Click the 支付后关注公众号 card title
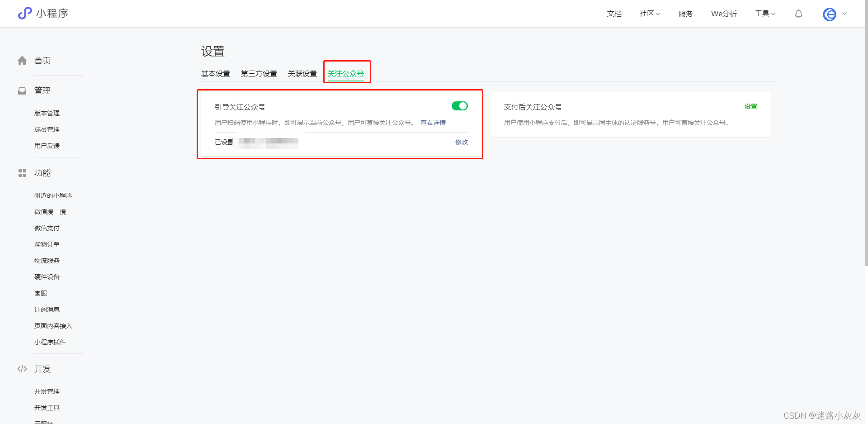Screen dimensions: 868x424 (x=533, y=107)
